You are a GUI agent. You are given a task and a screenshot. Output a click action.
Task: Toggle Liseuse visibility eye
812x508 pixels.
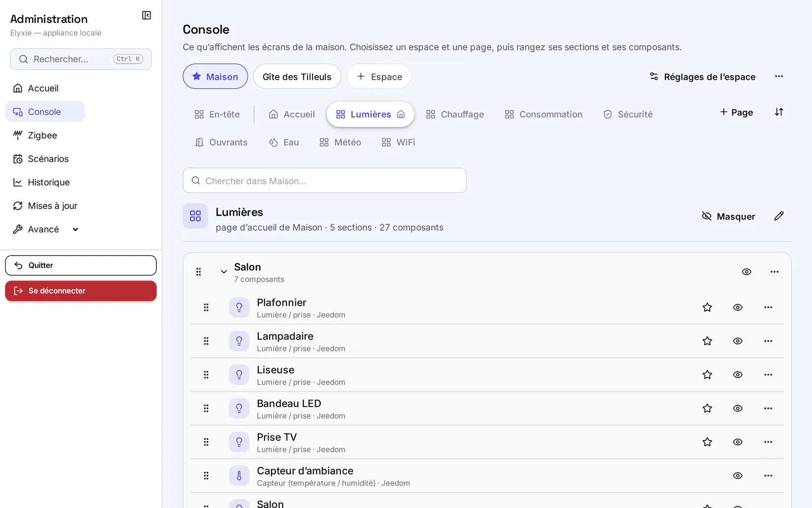click(737, 374)
